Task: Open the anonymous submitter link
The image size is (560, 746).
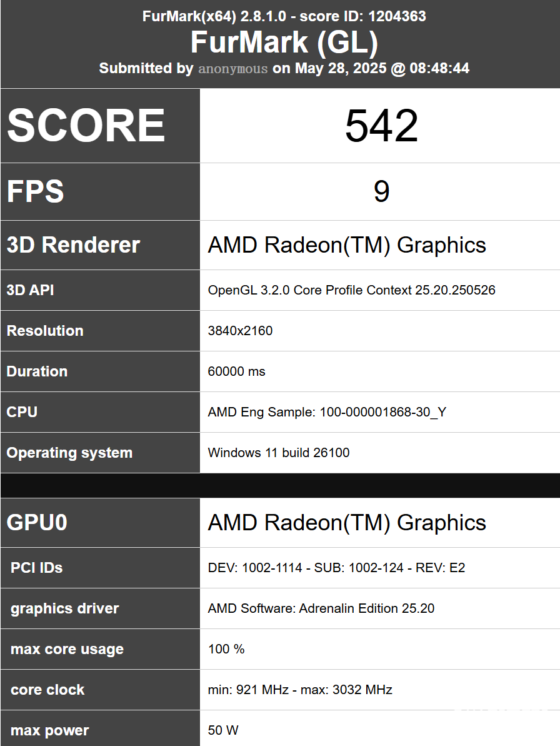Action: (233, 69)
